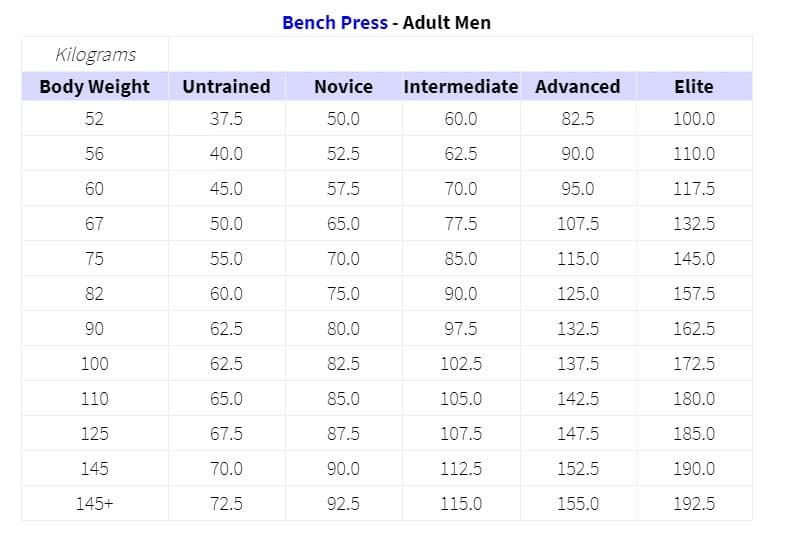Screen dimensions: 788x537
Task: Select the Advanced column header
Action: (578, 86)
